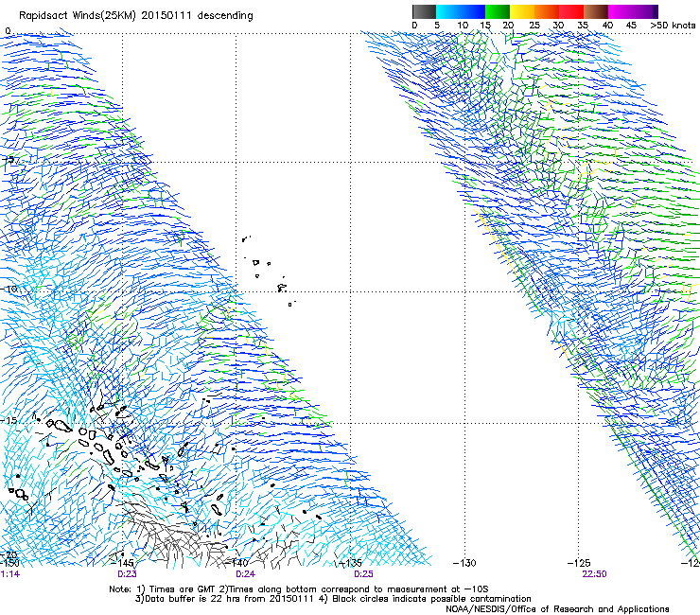Click the purple time label '1:14'
Viewport: 700px width, 615px height.
tap(9, 574)
